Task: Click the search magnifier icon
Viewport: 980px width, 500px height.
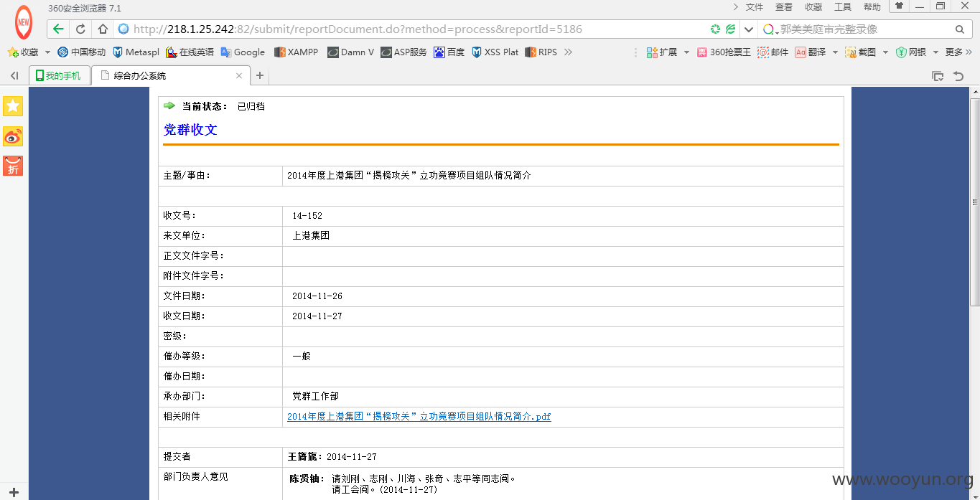Action: point(960,29)
